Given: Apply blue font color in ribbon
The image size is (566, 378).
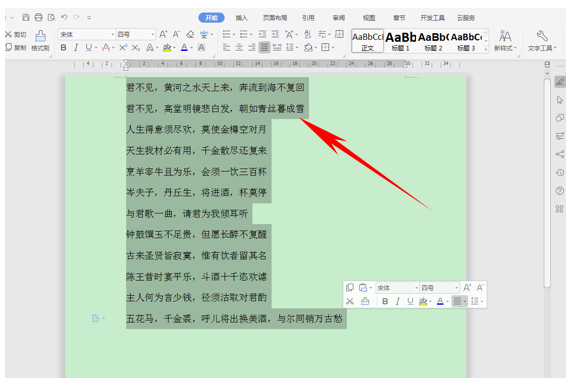Looking at the screenshot, I should 184,48.
